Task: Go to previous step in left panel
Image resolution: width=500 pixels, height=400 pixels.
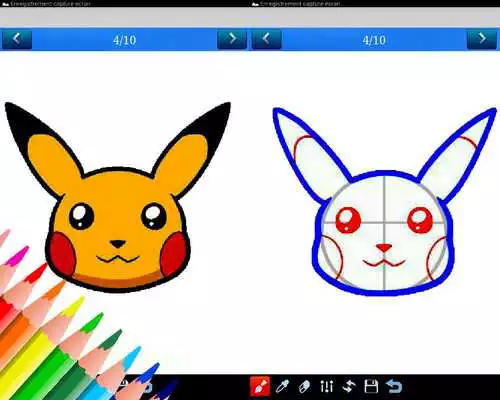Action: click(x=17, y=39)
